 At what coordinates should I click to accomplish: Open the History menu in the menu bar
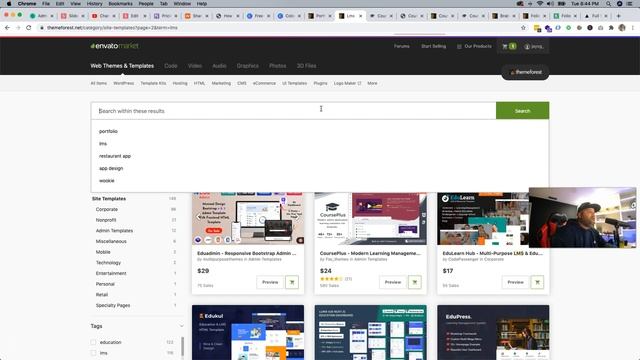coord(94,4)
